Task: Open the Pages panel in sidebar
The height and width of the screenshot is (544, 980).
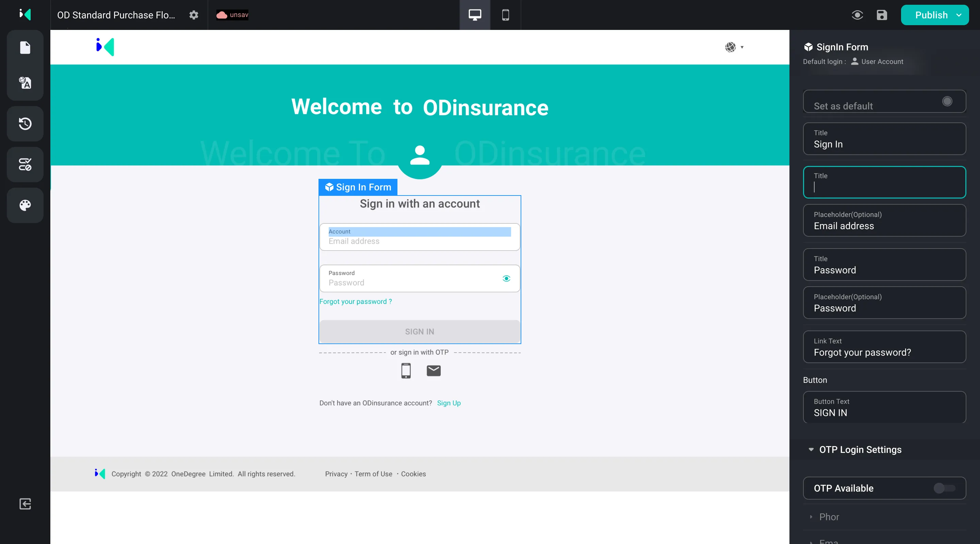Action: tap(25, 48)
